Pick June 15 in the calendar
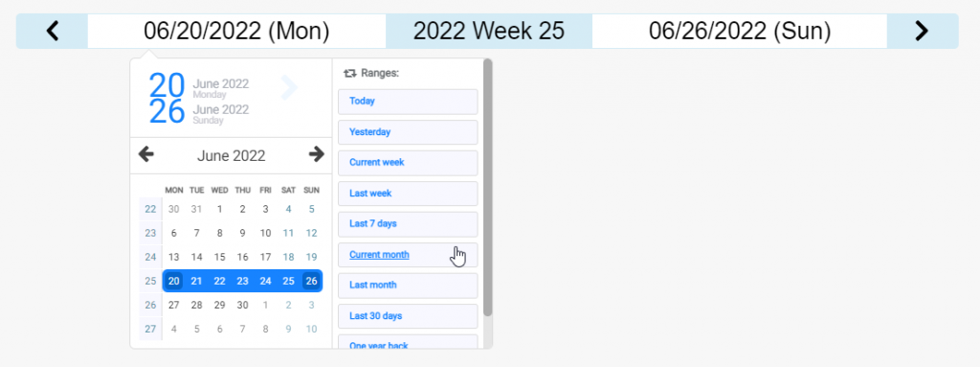The width and height of the screenshot is (980, 367). 219,257
